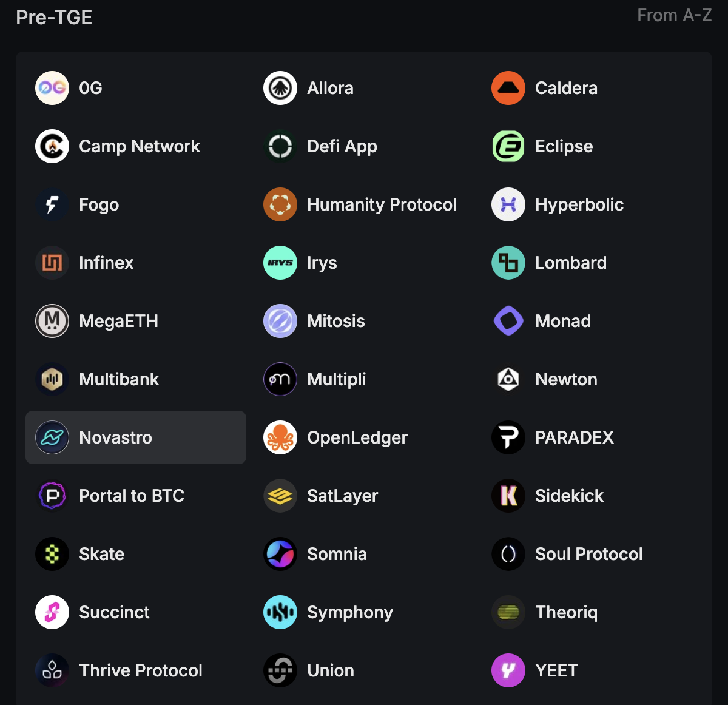
Task: Select the purple Monad diamond icon
Action: point(508,321)
